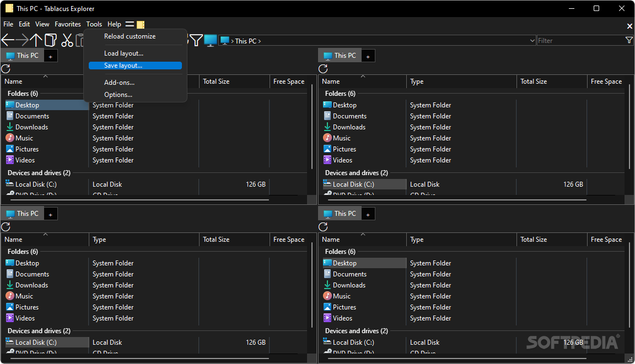Switch to This PC tab in top-left pane
The width and height of the screenshot is (635, 364).
[23, 56]
